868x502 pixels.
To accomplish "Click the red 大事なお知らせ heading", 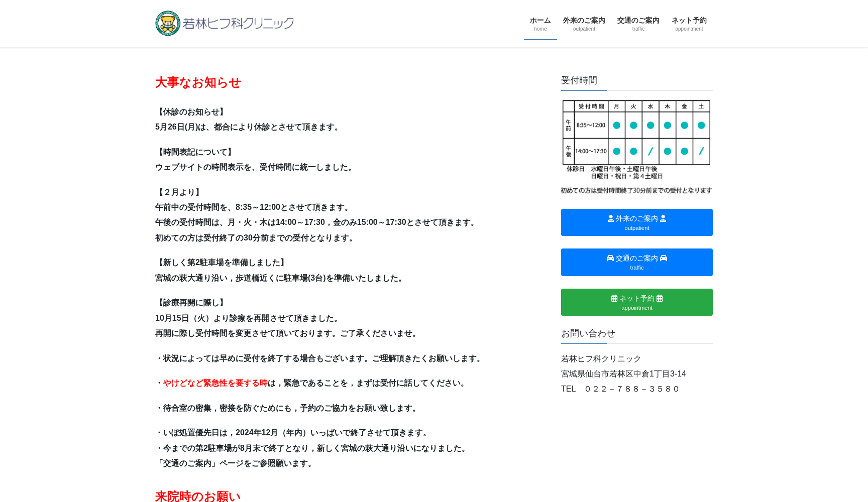I will pyautogui.click(x=198, y=83).
